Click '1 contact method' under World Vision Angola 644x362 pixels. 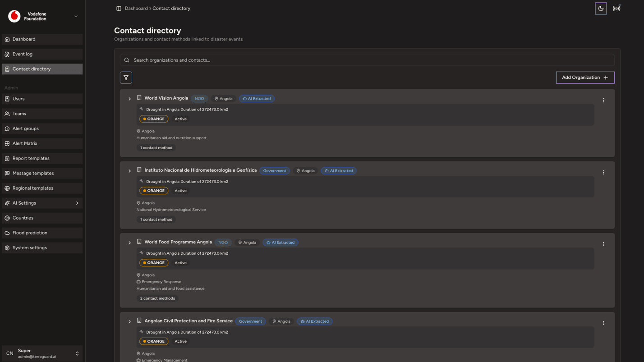(x=156, y=148)
